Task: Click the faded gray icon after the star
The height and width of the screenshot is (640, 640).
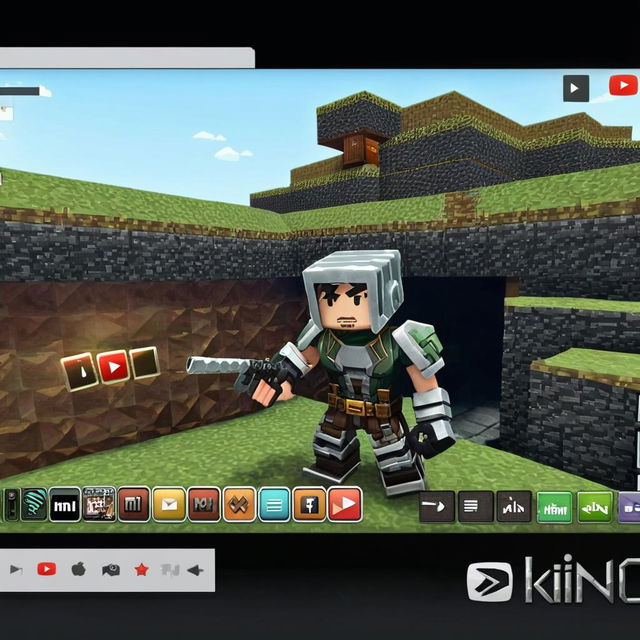Action: click(x=170, y=570)
